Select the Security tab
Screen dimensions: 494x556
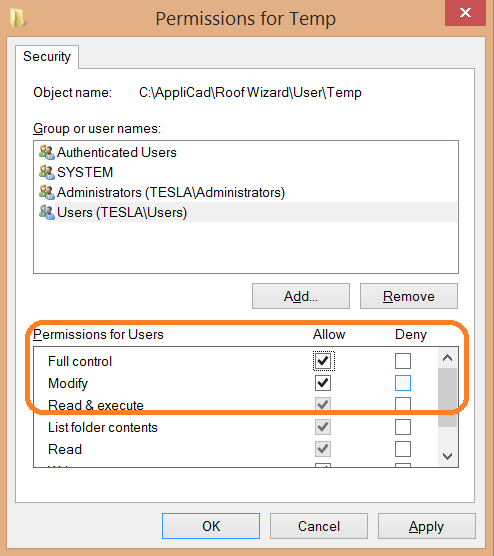(47, 56)
